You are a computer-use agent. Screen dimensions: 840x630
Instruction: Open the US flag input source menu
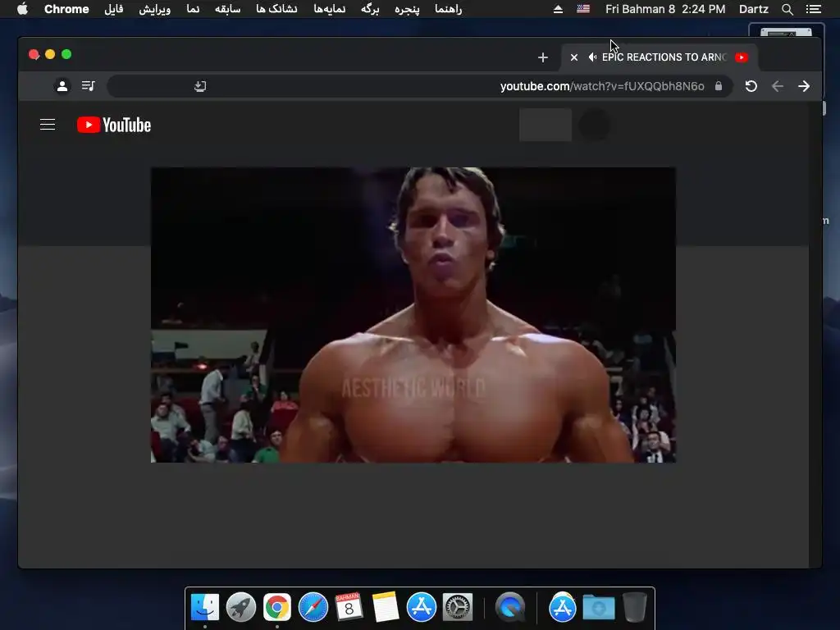pyautogui.click(x=583, y=9)
